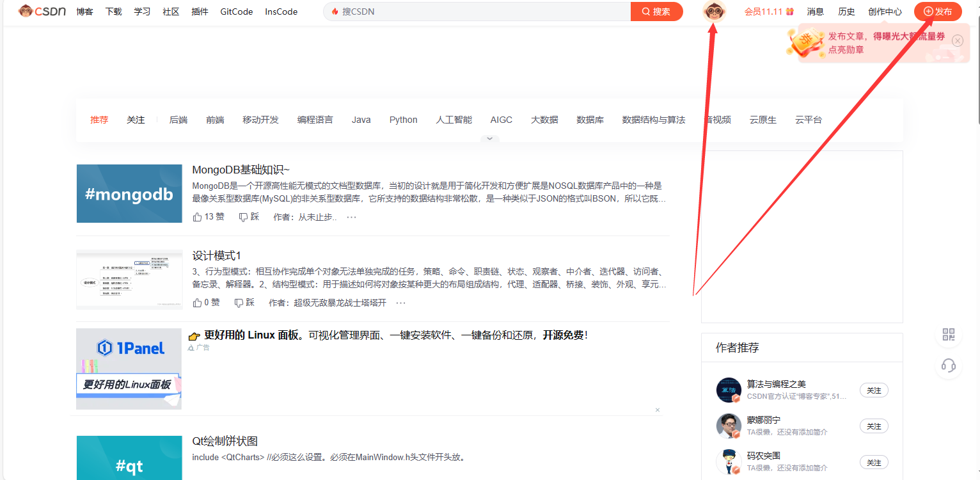View 算法与编程之美 author avatar
This screenshot has height=480, width=980.
(x=729, y=390)
